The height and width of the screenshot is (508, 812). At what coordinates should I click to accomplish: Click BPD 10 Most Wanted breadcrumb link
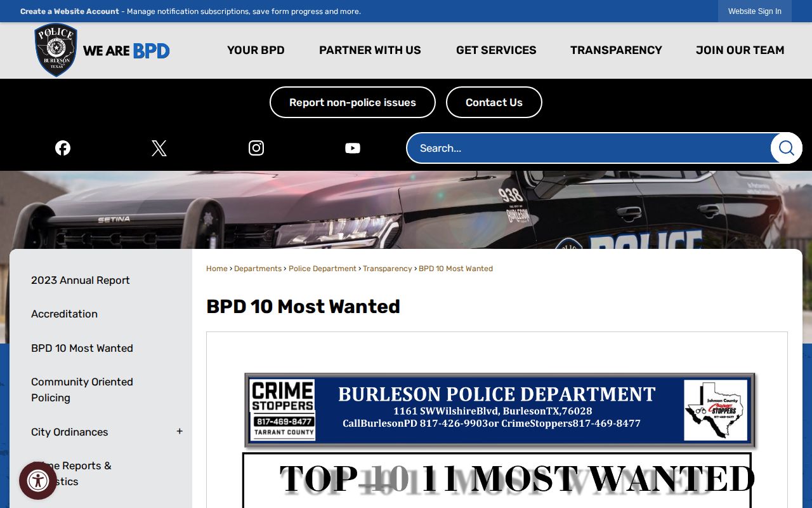pyautogui.click(x=455, y=269)
